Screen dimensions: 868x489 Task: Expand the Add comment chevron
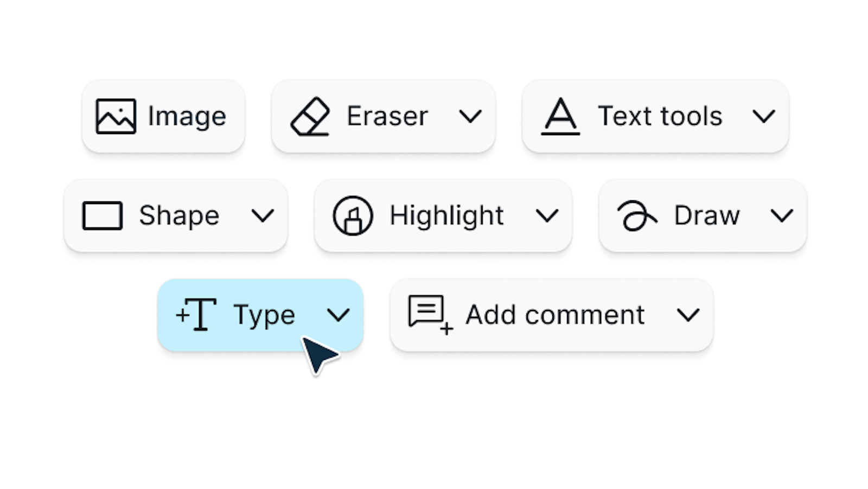tap(688, 315)
